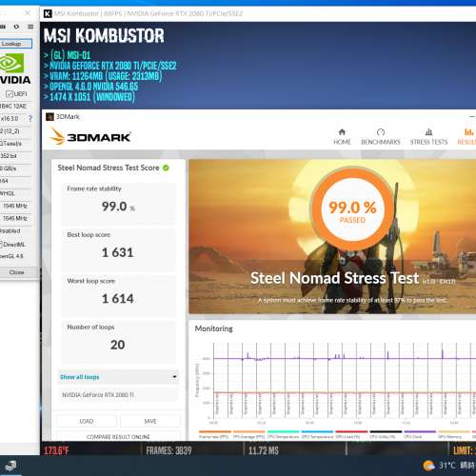Click the GPU-Z refresh icon
The height and width of the screenshot is (476, 476).
tap(16, 27)
